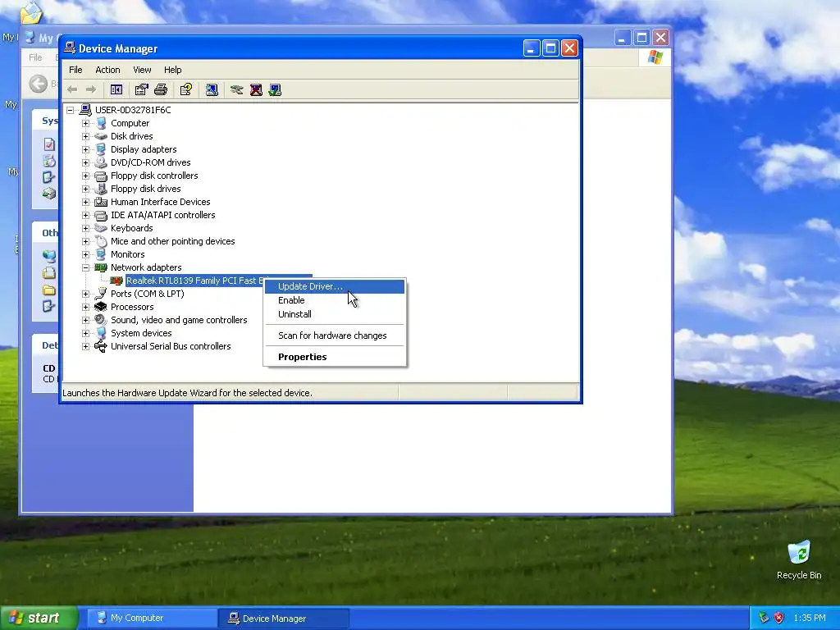Click the Universal Serial Bus controllers icon

(x=101, y=346)
